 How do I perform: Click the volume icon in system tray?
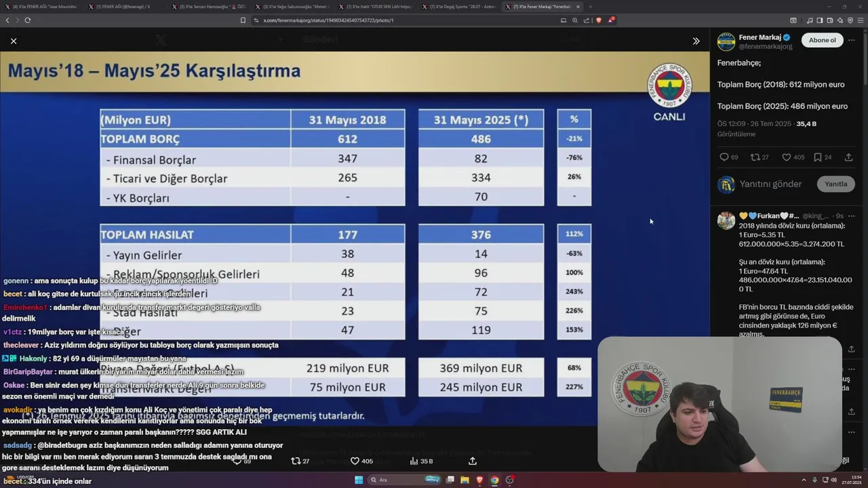point(833,480)
